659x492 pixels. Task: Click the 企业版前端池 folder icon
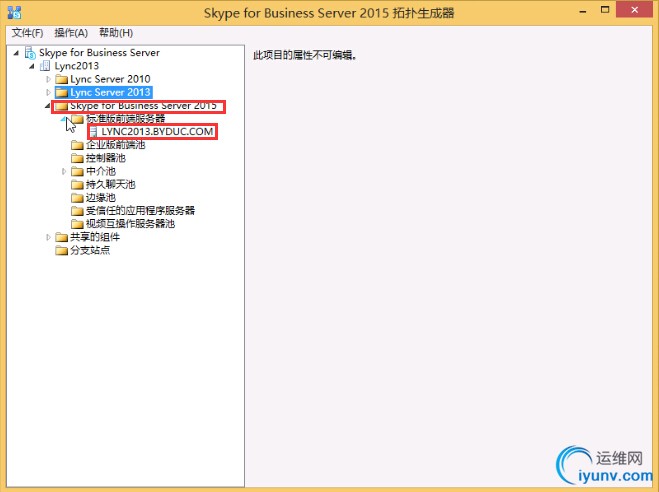pos(77,145)
